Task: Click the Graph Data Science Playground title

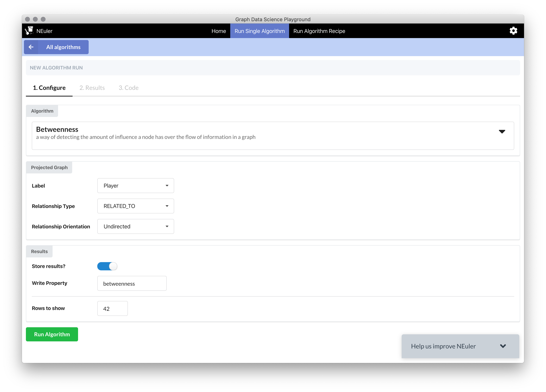Action: coord(273,19)
